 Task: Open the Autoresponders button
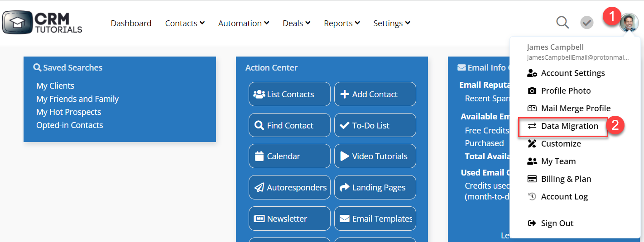click(289, 187)
